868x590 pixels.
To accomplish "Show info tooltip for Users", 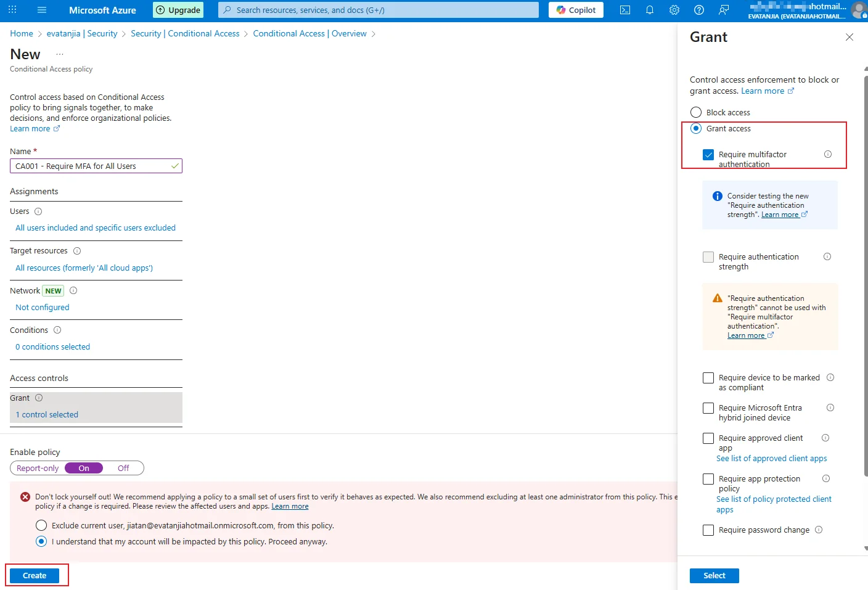I will 38,211.
